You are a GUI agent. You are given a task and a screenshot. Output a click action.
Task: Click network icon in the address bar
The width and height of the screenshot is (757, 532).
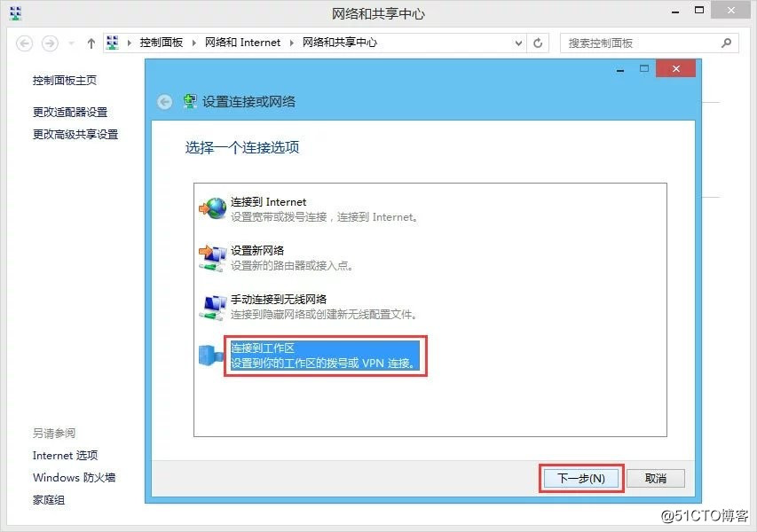click(x=113, y=43)
